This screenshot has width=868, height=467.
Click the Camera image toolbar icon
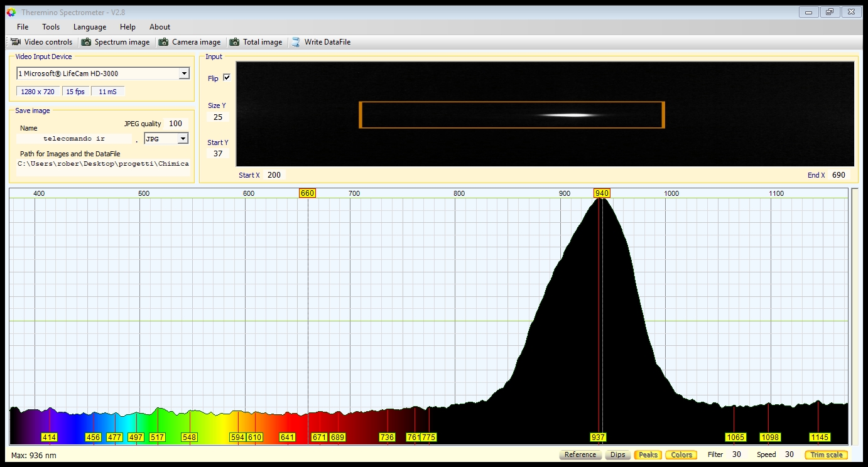[164, 42]
